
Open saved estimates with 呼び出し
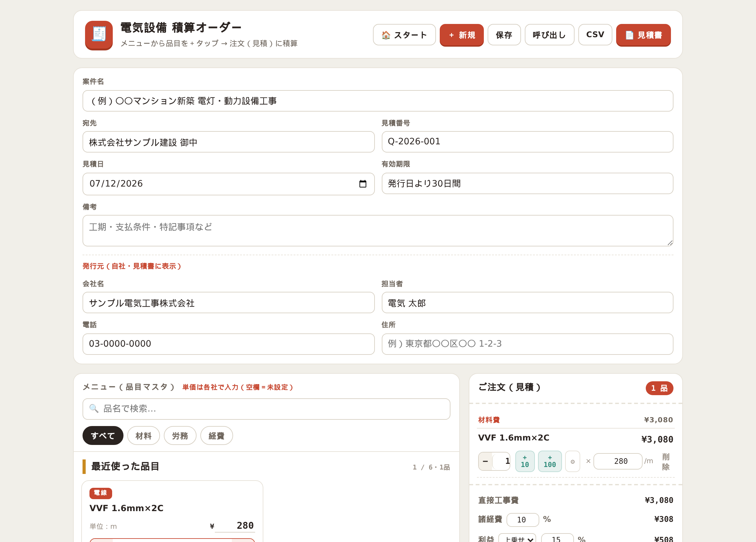click(549, 35)
